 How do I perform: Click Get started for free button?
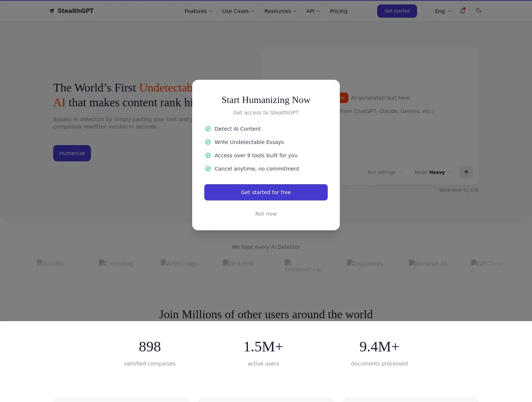(266, 192)
